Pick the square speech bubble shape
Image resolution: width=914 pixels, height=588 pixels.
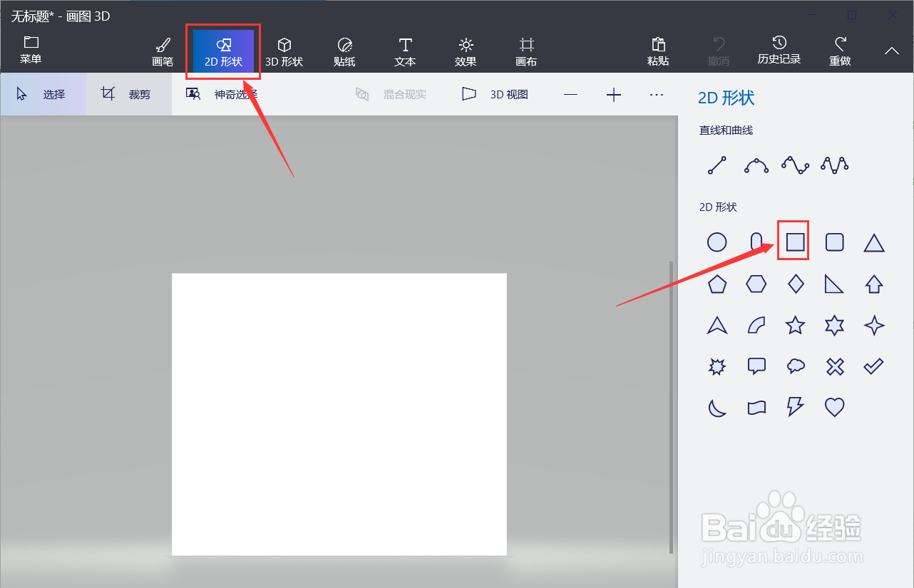[756, 367]
